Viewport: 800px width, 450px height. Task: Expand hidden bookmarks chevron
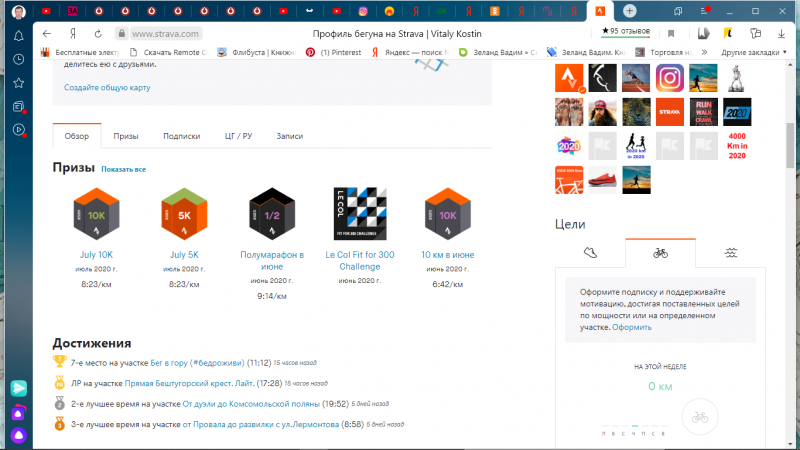704,52
